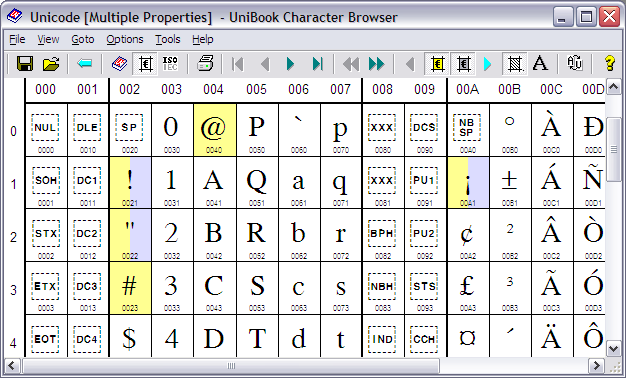Toggle the hatched grid icon
The height and width of the screenshot is (378, 626).
pyautogui.click(x=514, y=63)
